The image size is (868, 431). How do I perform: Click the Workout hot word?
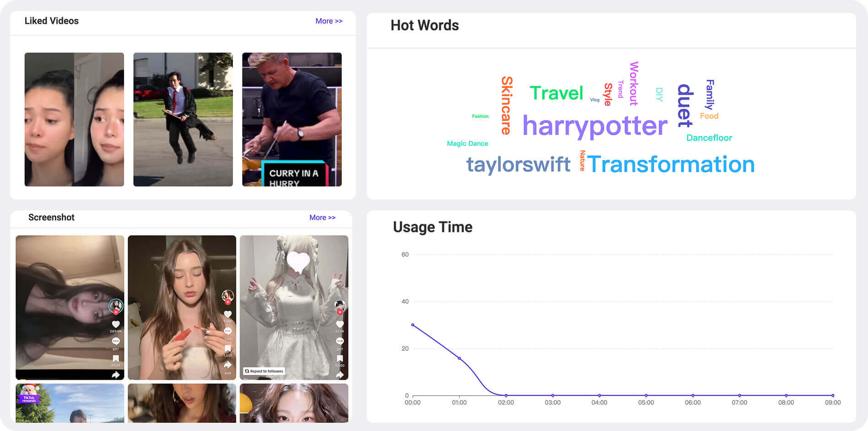(x=634, y=84)
